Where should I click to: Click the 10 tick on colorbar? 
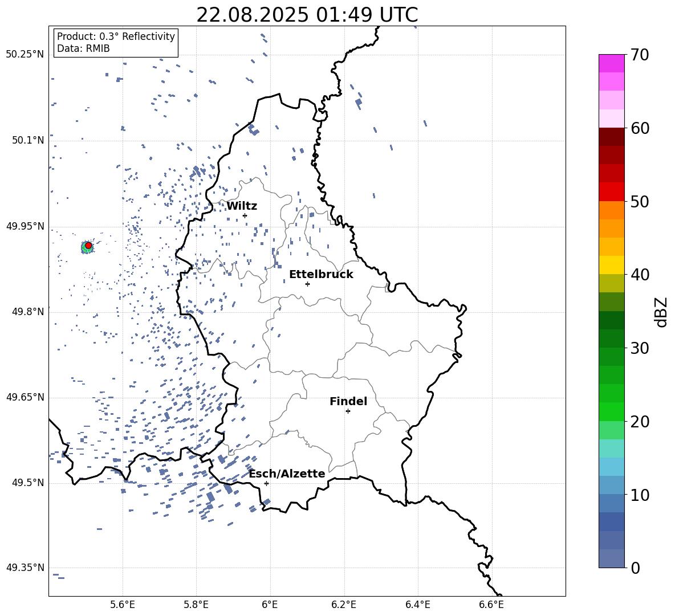pos(640,495)
